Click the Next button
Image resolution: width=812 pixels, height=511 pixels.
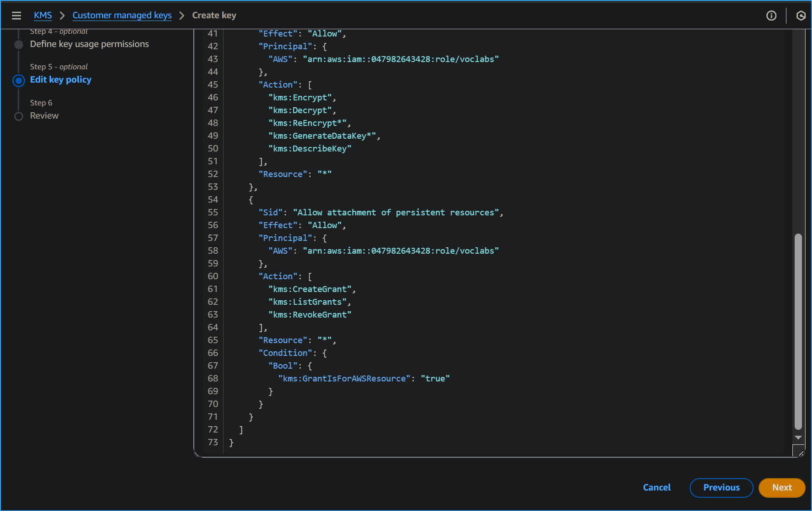coord(781,488)
